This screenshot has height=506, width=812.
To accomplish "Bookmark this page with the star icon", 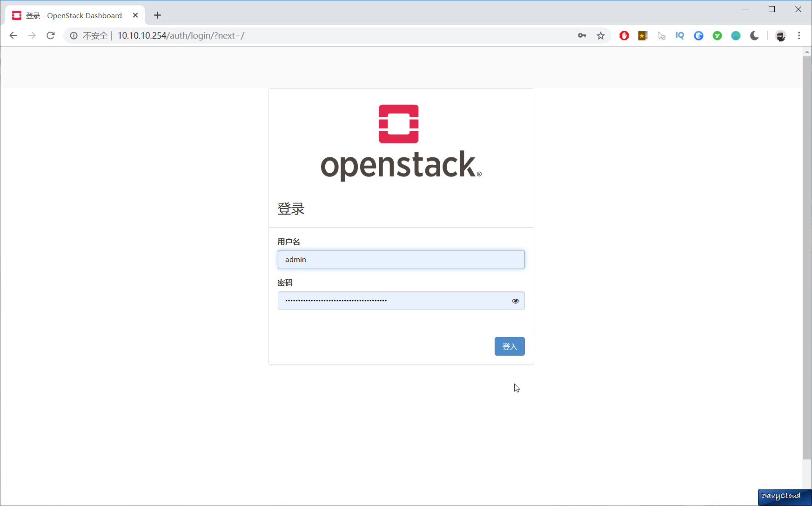I will (x=601, y=35).
